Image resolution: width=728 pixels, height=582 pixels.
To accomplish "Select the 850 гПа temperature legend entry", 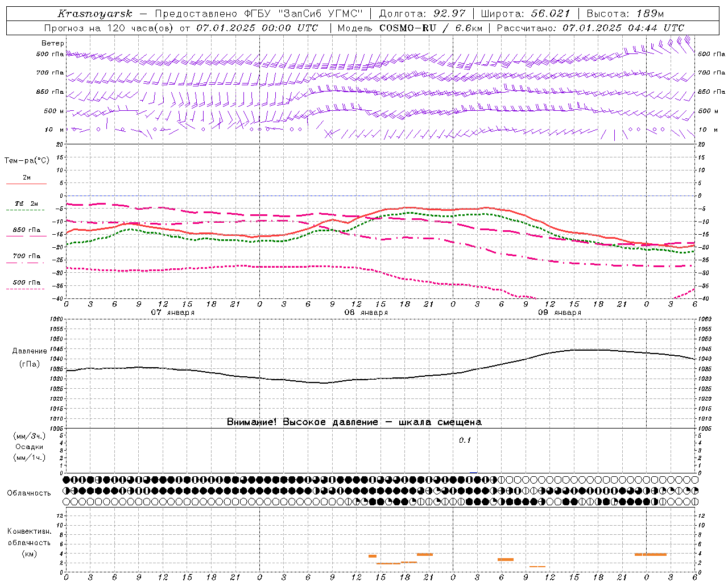I will coord(26,231).
